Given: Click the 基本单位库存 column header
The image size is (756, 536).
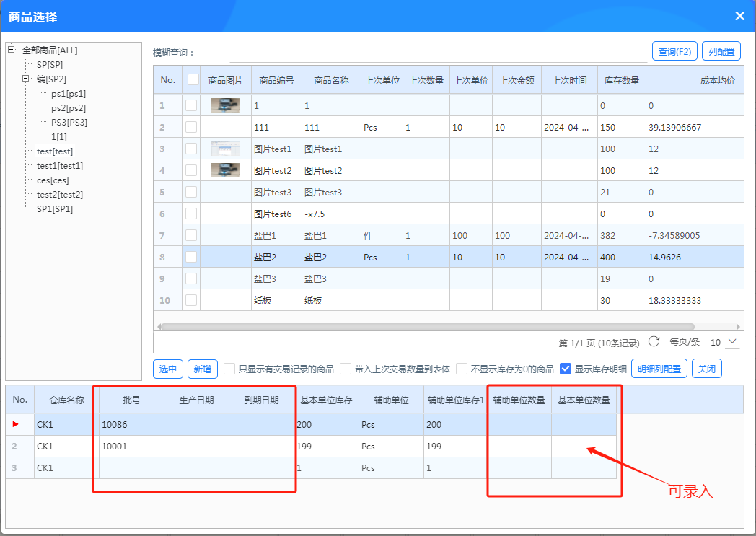Looking at the screenshot, I should coord(326,400).
